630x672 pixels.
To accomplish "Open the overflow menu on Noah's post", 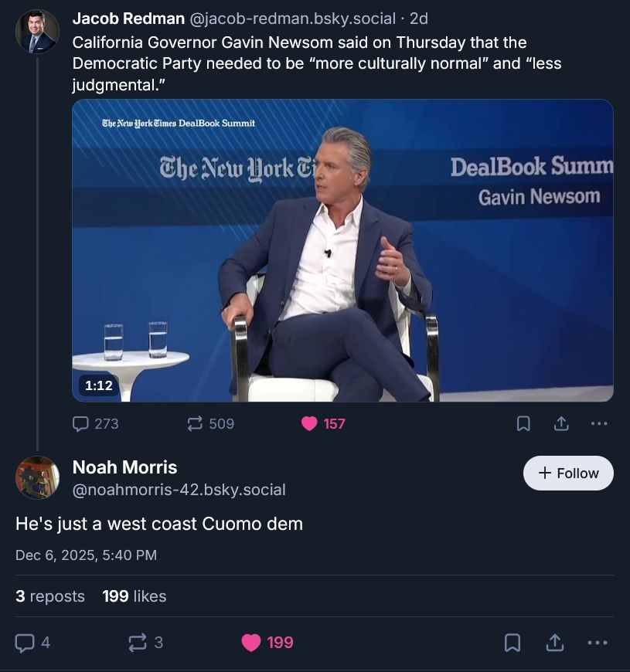I will click(596, 641).
